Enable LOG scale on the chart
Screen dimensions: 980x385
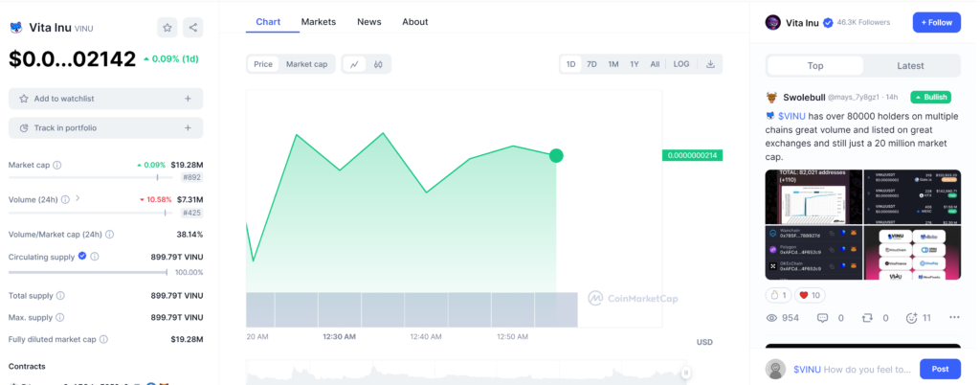(680, 64)
